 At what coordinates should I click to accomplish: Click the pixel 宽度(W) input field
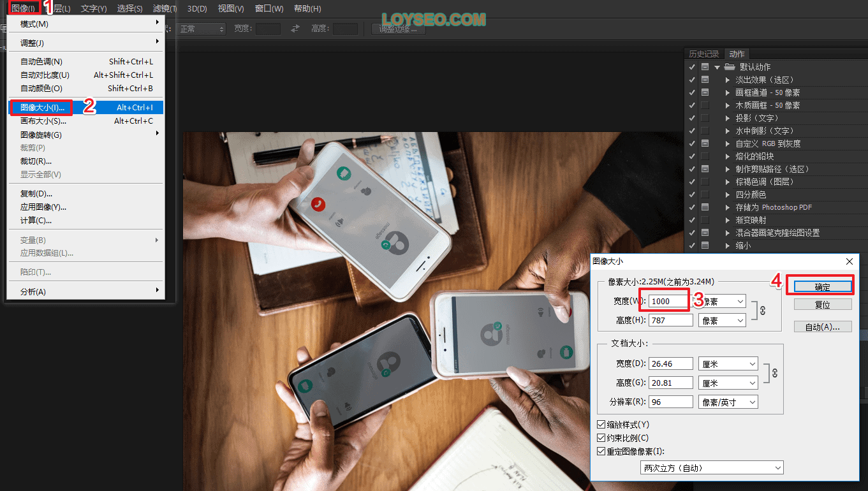coord(668,301)
